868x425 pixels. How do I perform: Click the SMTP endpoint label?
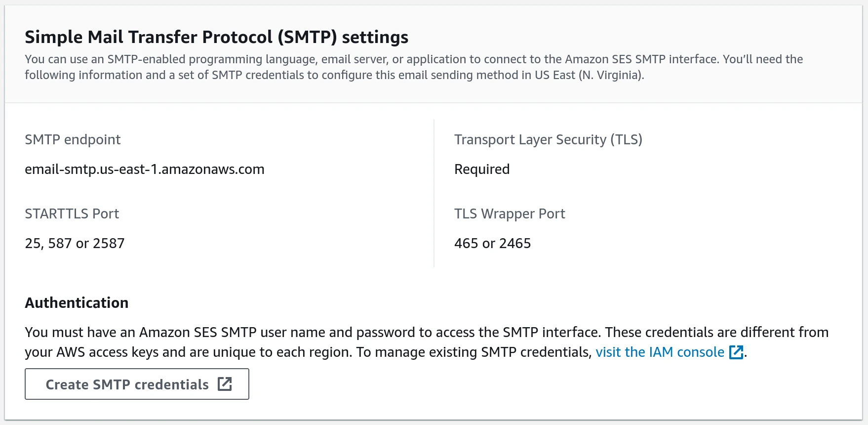click(73, 139)
